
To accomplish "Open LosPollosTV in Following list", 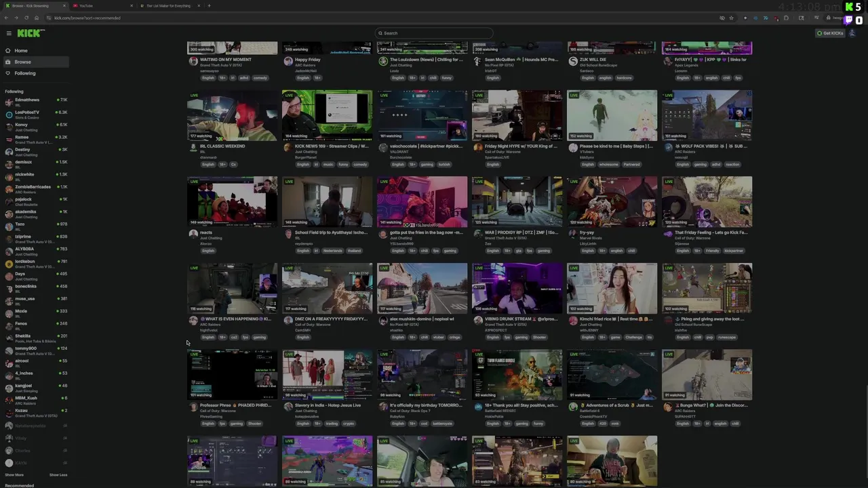I will pyautogui.click(x=35, y=114).
